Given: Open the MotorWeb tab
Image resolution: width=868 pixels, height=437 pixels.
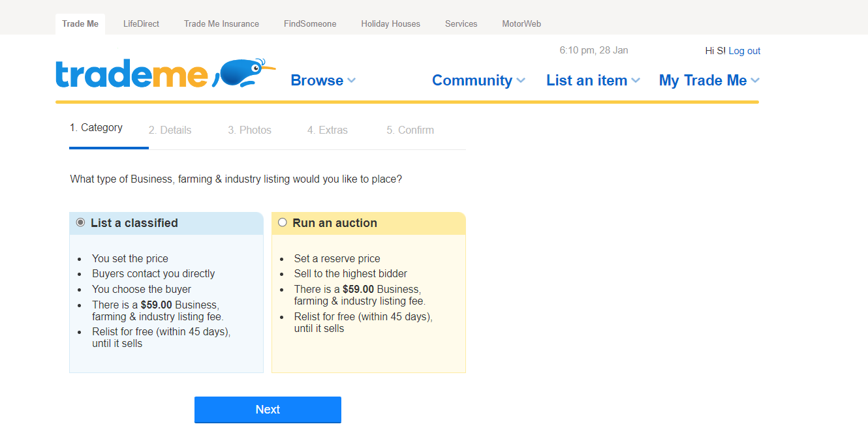Looking at the screenshot, I should tap(521, 24).
